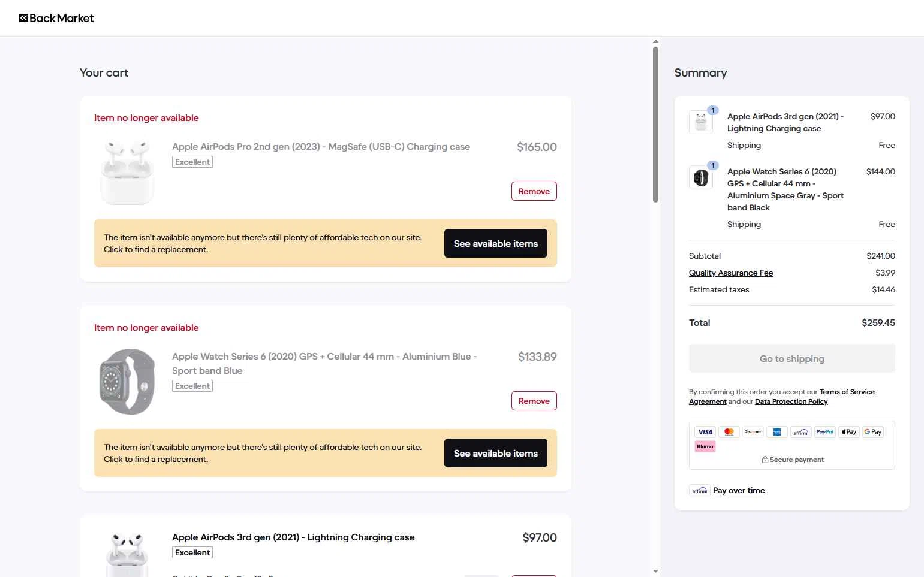This screenshot has height=577, width=924.
Task: Click Apple Watch Space Gray title in Summary
Action: pyautogui.click(x=785, y=189)
